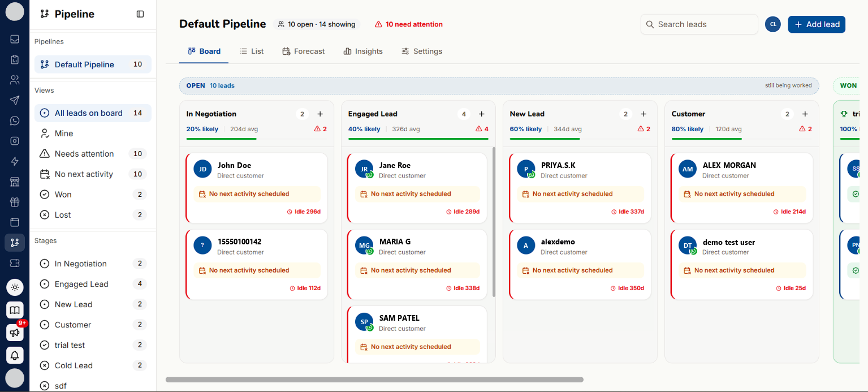
Task: Select the No next activity view
Action: click(x=93, y=174)
